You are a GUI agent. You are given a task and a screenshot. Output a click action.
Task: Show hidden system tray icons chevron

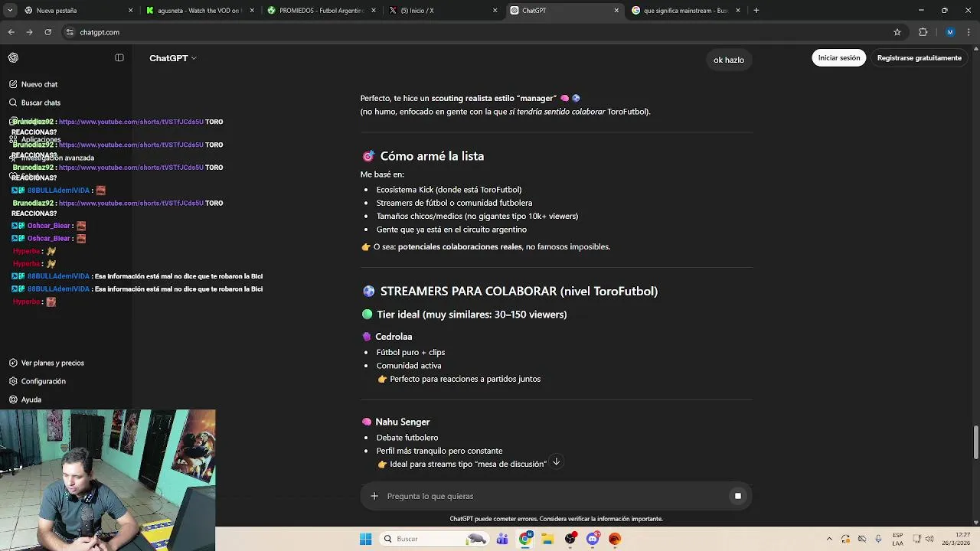829,539
